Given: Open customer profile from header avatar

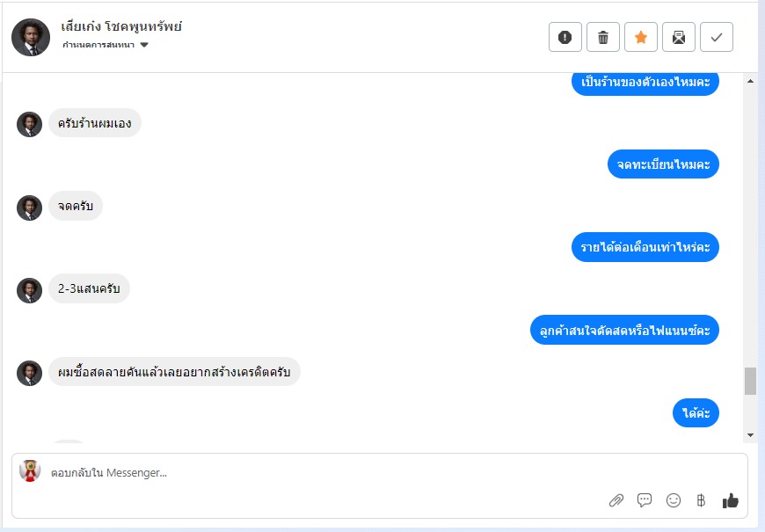Looking at the screenshot, I should tap(31, 38).
